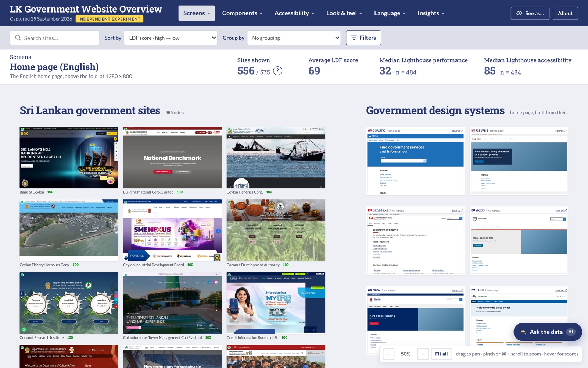Open the Group by No grouping dropdown

tap(294, 38)
